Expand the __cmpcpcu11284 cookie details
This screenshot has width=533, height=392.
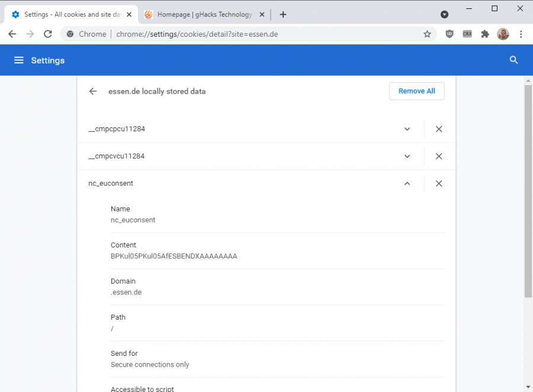coord(407,129)
